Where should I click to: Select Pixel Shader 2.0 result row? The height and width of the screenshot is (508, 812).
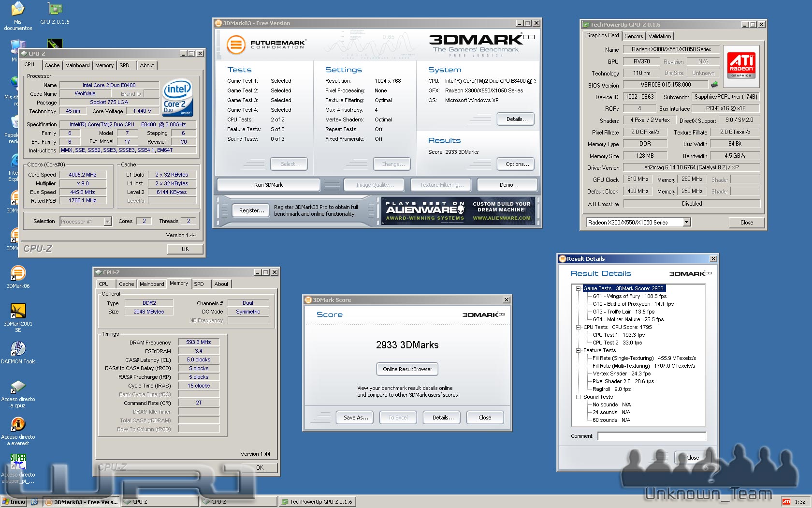623,381
